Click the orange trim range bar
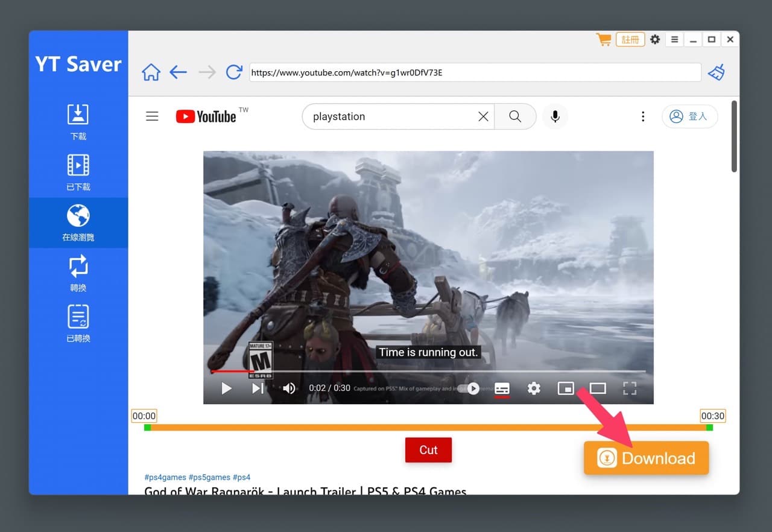The image size is (772, 532). tap(428, 428)
